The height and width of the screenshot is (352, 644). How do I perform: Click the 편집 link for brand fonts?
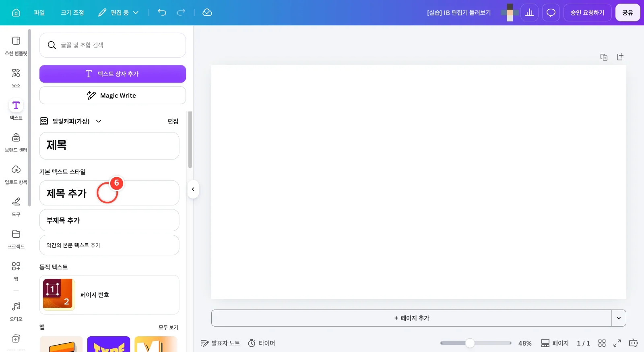coord(173,121)
